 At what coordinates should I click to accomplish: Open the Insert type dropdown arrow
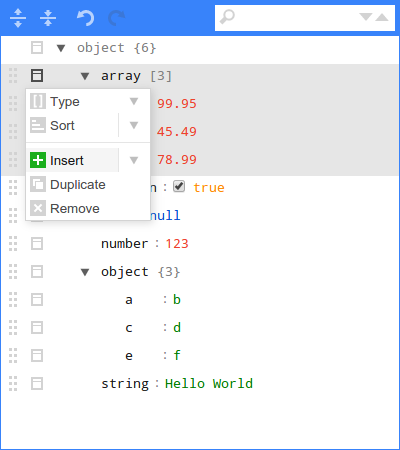(x=134, y=160)
